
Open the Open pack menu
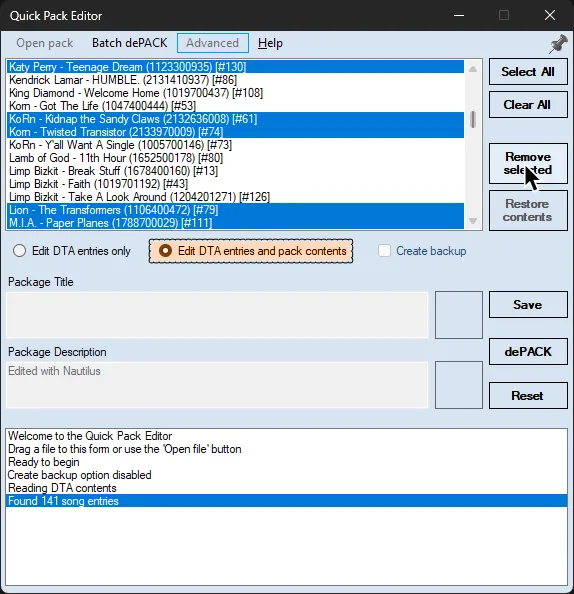[x=45, y=43]
